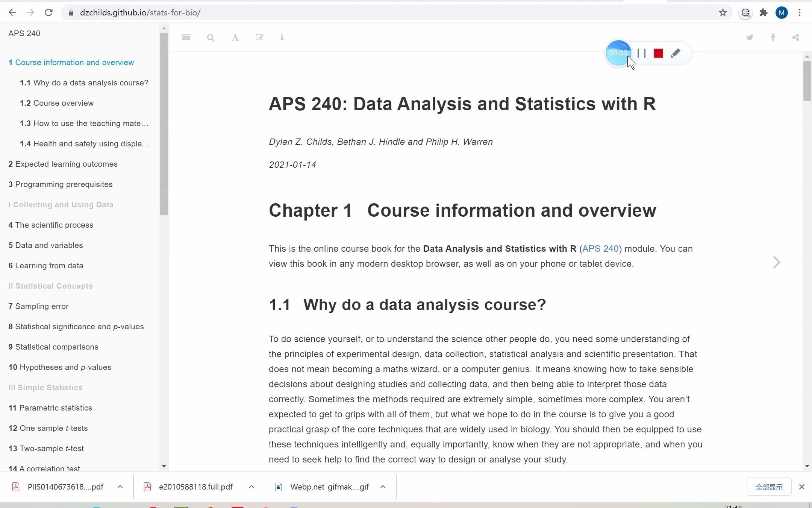Click the recording timer circle
This screenshot has width=812, height=508.
click(x=618, y=53)
